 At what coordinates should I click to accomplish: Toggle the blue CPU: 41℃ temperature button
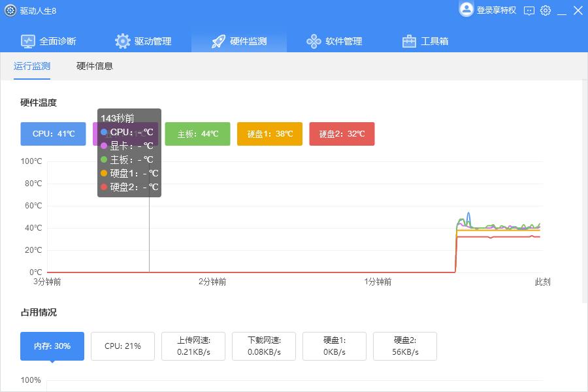(x=54, y=133)
